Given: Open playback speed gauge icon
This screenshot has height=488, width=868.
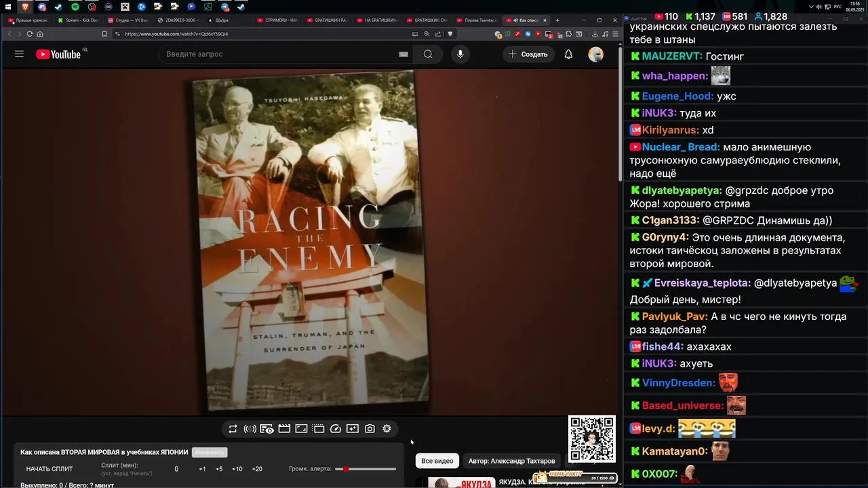Looking at the screenshot, I should coord(335,428).
